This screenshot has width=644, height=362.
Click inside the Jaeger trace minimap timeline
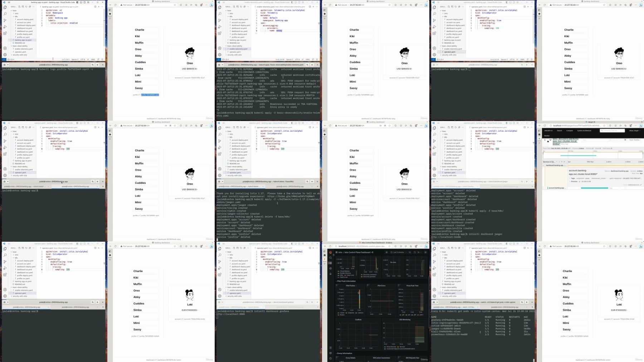click(x=593, y=155)
